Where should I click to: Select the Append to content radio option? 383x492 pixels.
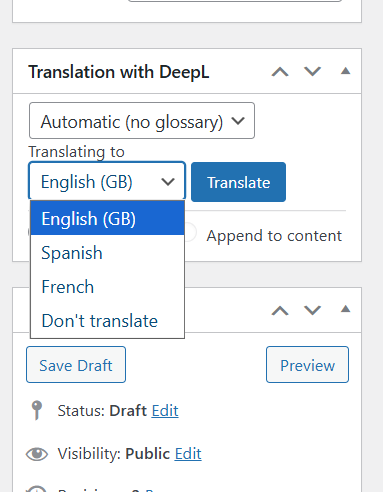(190, 232)
